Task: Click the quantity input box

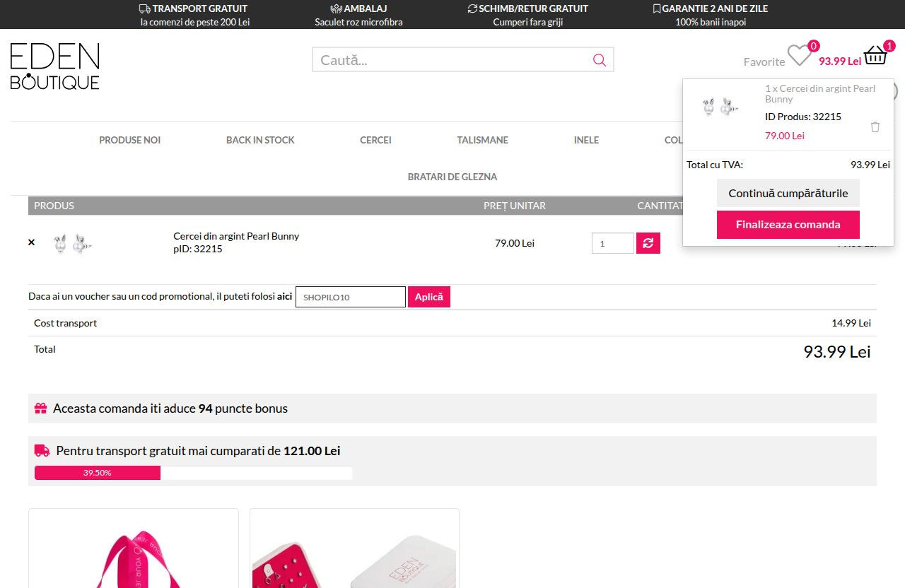Action: [x=613, y=243]
